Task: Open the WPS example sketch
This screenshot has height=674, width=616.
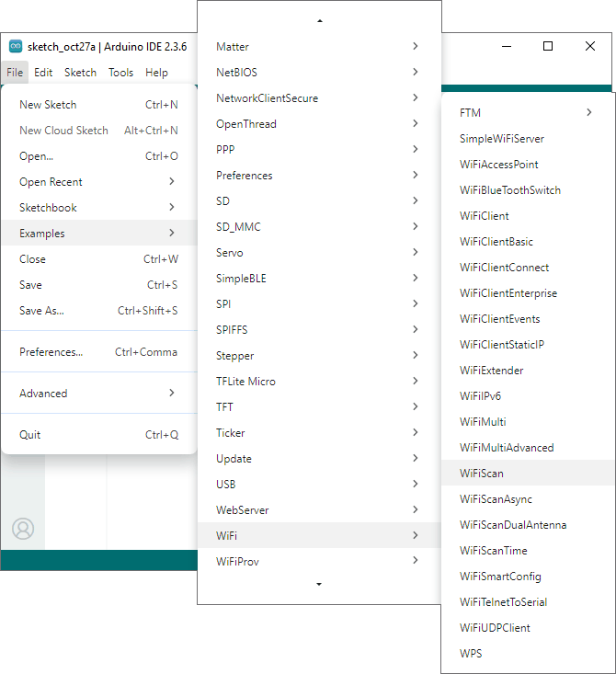Action: pos(471,654)
